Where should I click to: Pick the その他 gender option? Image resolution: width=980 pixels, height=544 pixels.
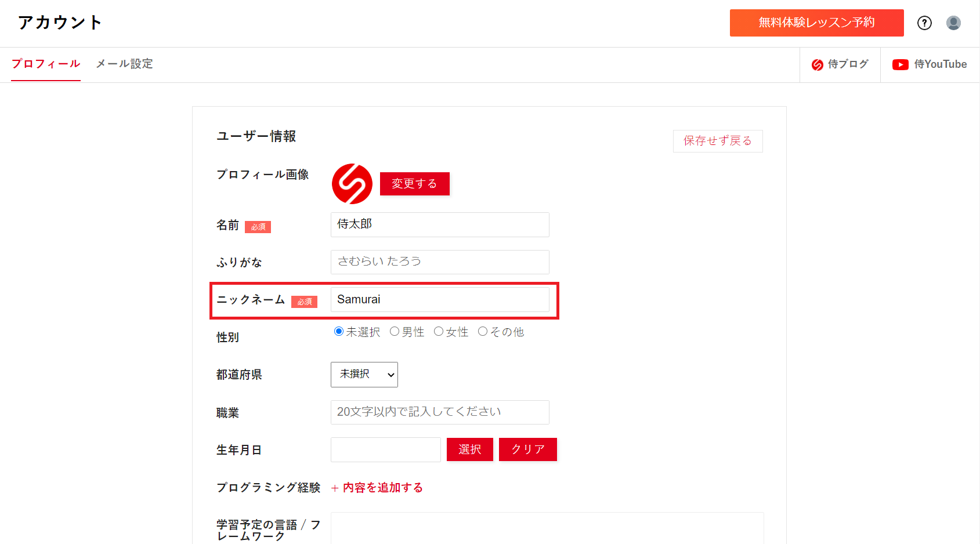point(483,331)
